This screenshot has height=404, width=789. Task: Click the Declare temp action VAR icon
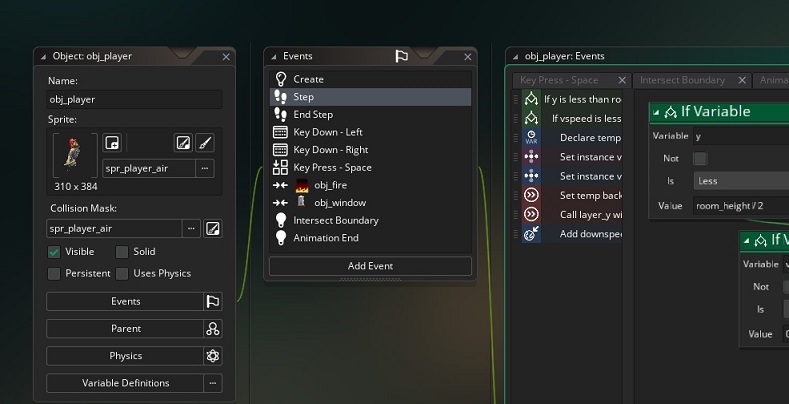click(x=531, y=137)
